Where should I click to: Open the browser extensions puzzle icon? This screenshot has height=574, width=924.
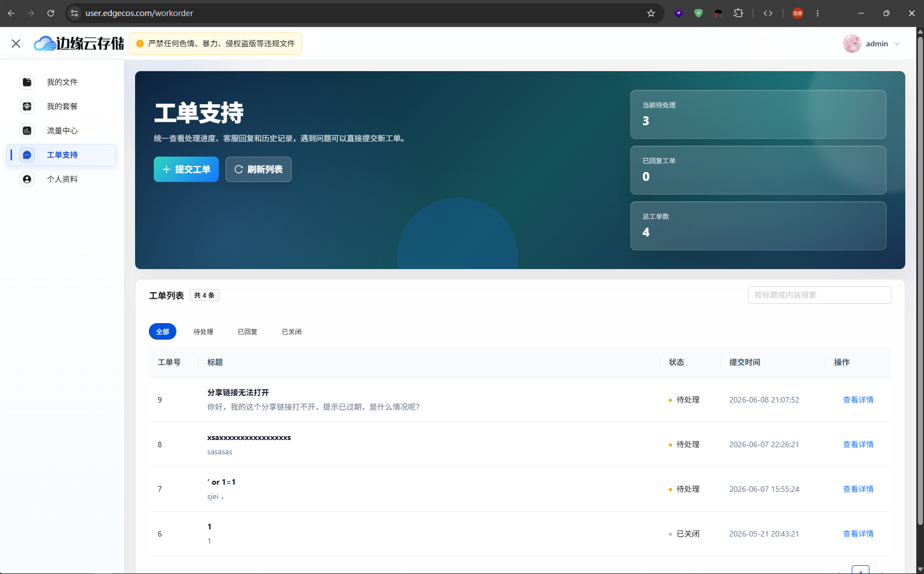[738, 13]
